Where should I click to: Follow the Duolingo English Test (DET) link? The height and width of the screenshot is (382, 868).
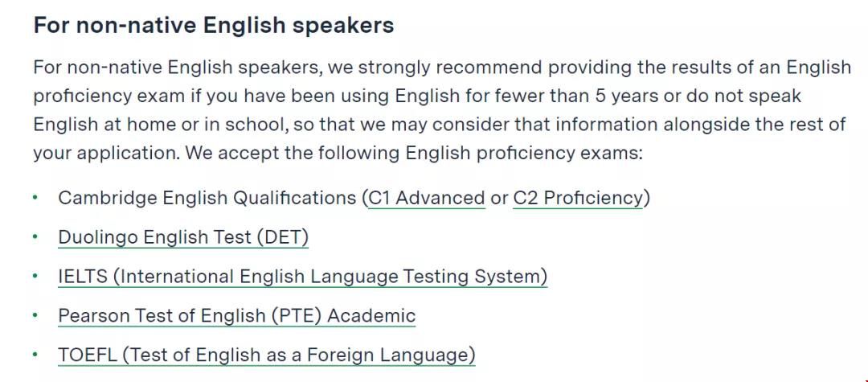click(x=183, y=237)
